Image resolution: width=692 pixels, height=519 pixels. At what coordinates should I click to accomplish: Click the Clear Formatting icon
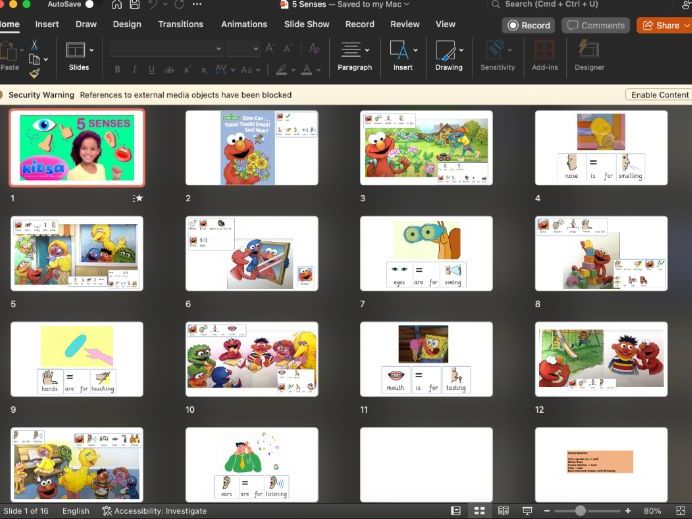pyautogui.click(x=314, y=49)
